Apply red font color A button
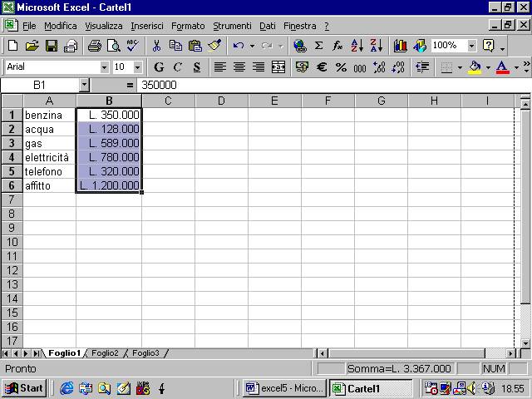 (502, 66)
